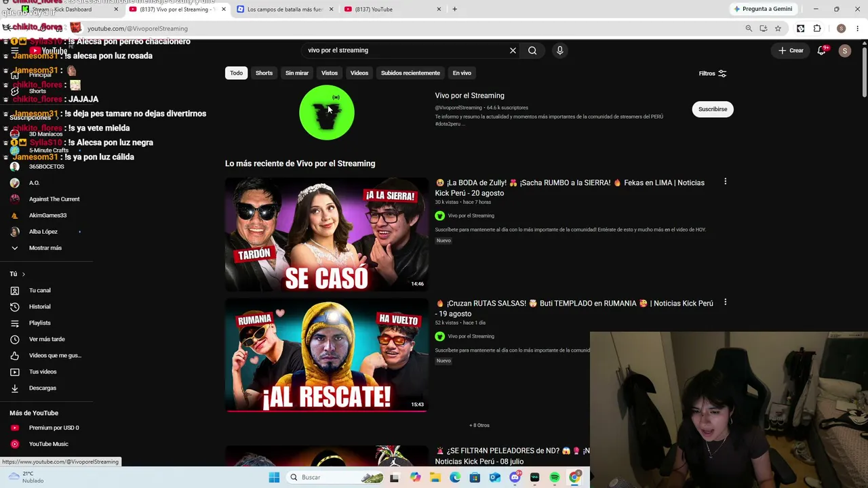The image size is (868, 488).
Task: Open the Vivo por el Streaming channel name
Action: [x=469, y=96]
